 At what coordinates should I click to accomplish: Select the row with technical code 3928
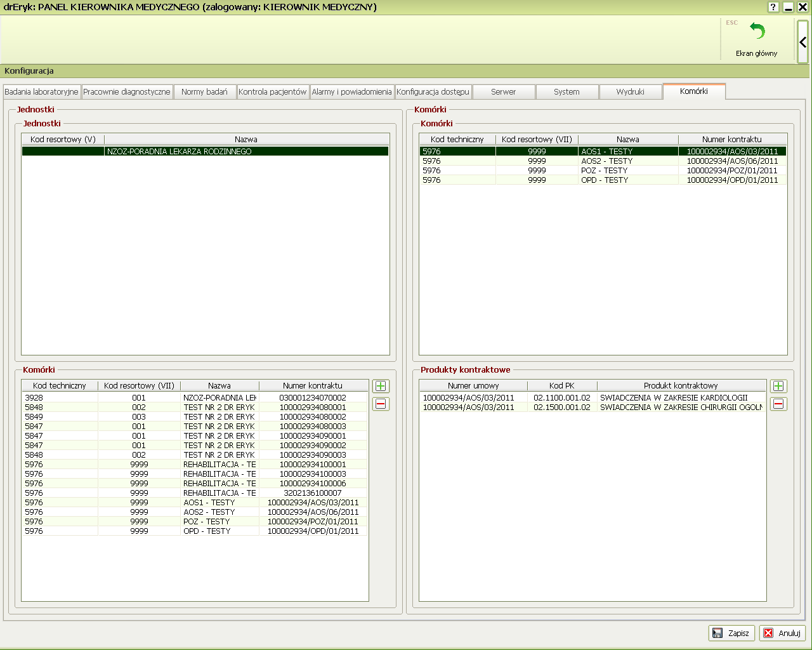[x=195, y=397]
